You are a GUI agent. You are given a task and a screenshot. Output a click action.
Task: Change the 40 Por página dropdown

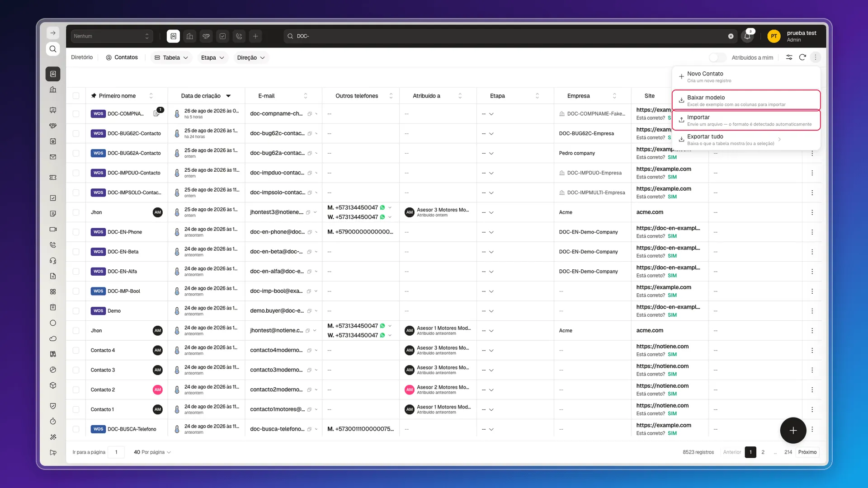coord(152,452)
